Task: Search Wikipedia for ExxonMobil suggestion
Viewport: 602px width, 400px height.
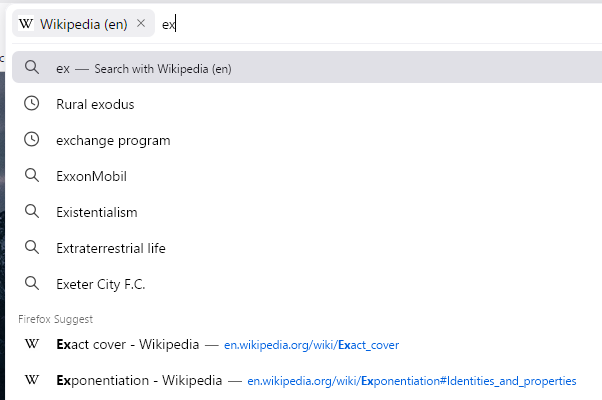Action: point(91,176)
